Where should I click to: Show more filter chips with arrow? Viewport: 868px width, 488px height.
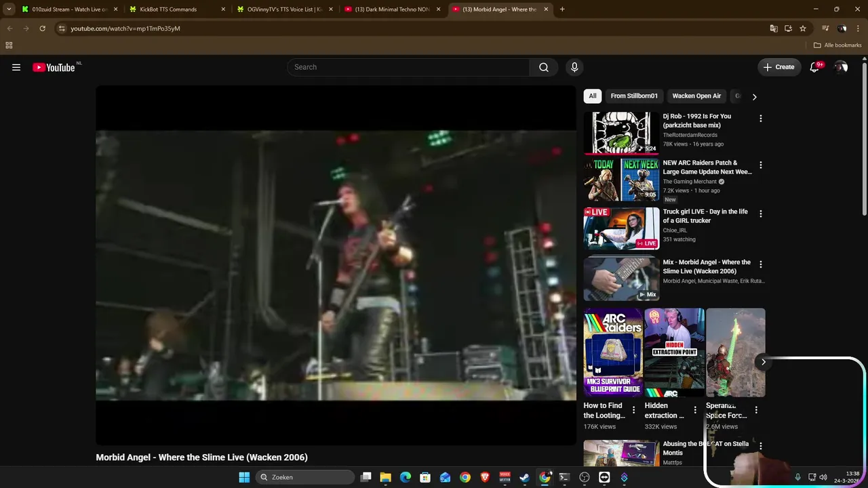pyautogui.click(x=754, y=96)
